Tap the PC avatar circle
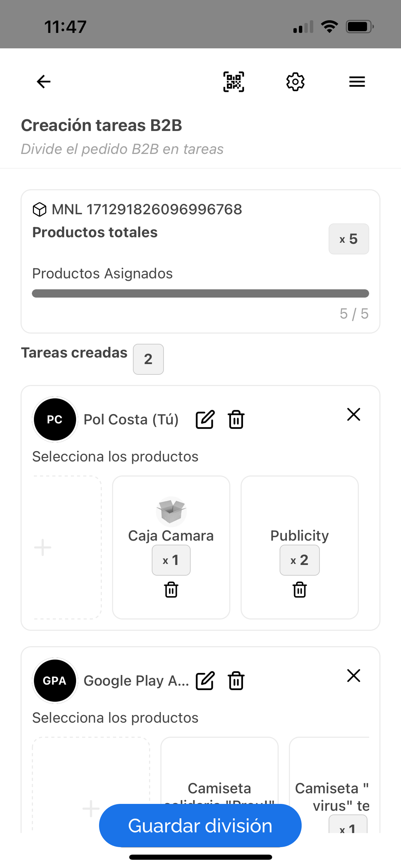This screenshot has width=401, height=868. pyautogui.click(x=55, y=419)
